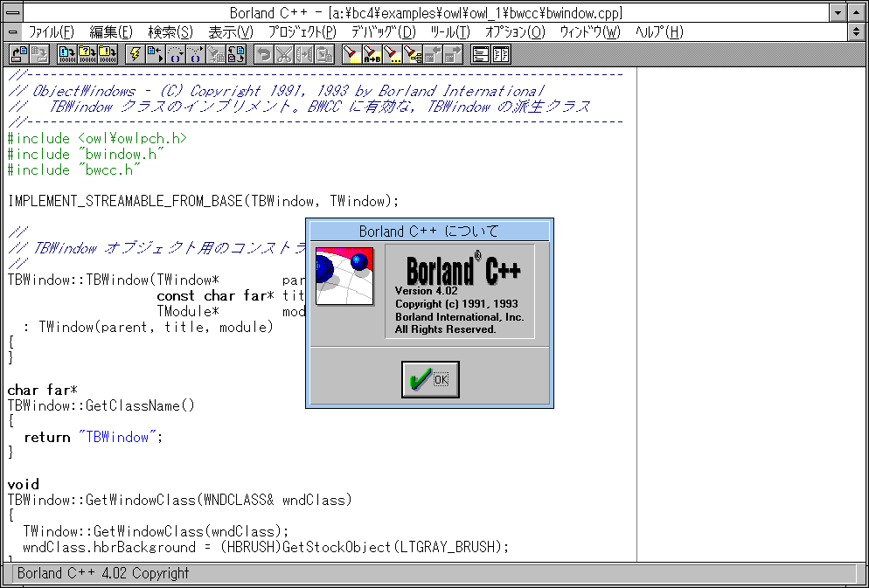Click the cascade windows speedbar icon
Viewport: 869px width, 588px height.
click(481, 53)
